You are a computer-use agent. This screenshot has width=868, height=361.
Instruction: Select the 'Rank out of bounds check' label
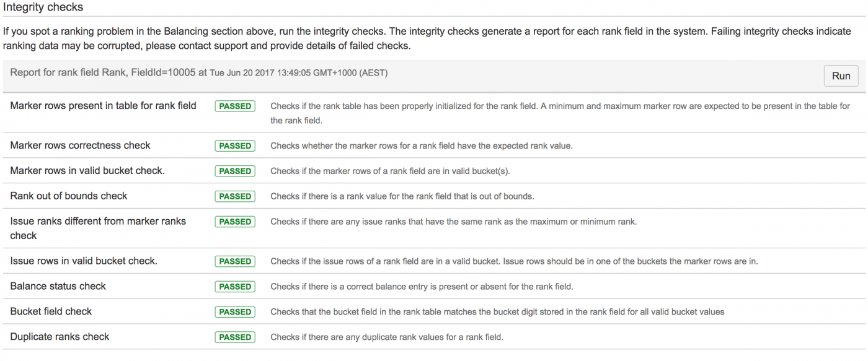point(68,196)
